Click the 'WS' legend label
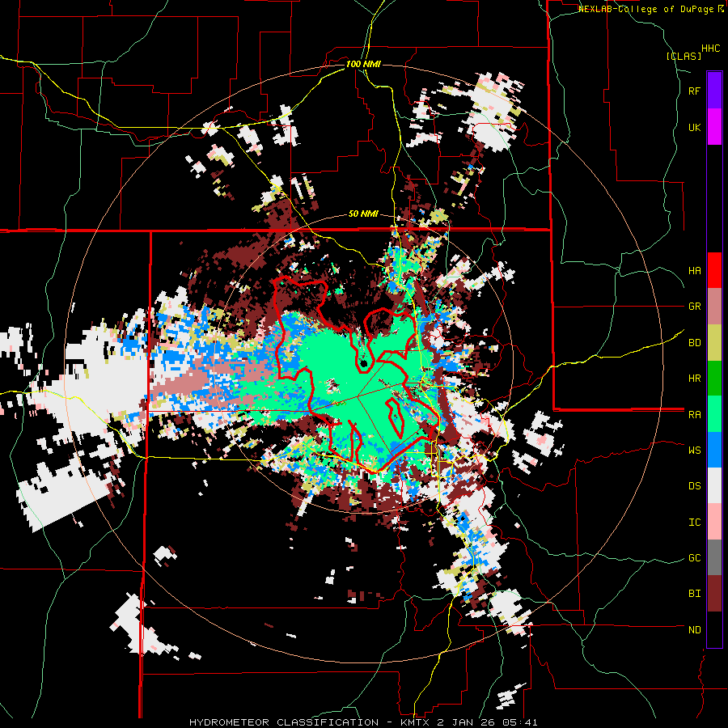728x728 pixels. [694, 451]
